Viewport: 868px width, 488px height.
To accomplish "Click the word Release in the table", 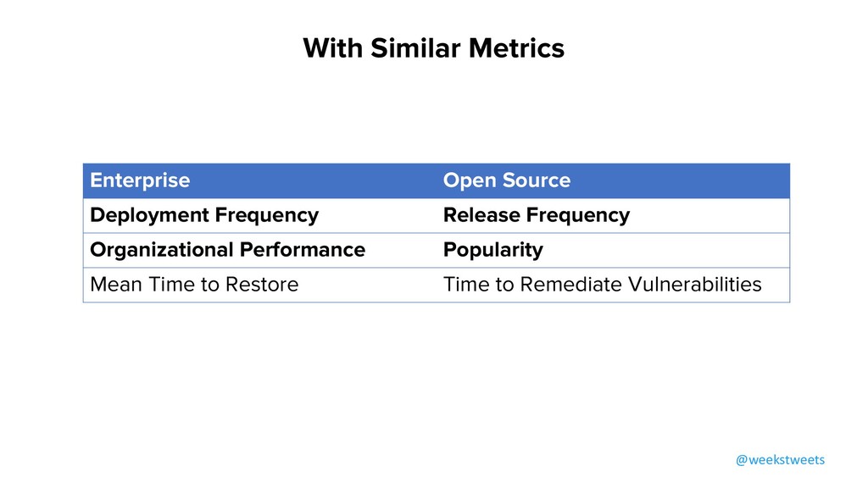I will pyautogui.click(x=481, y=215).
